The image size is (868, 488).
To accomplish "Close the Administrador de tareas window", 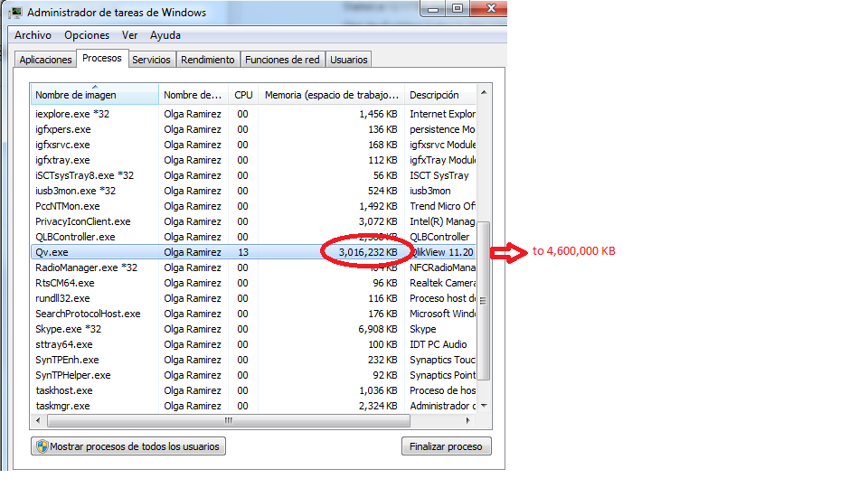I will coord(490,8).
